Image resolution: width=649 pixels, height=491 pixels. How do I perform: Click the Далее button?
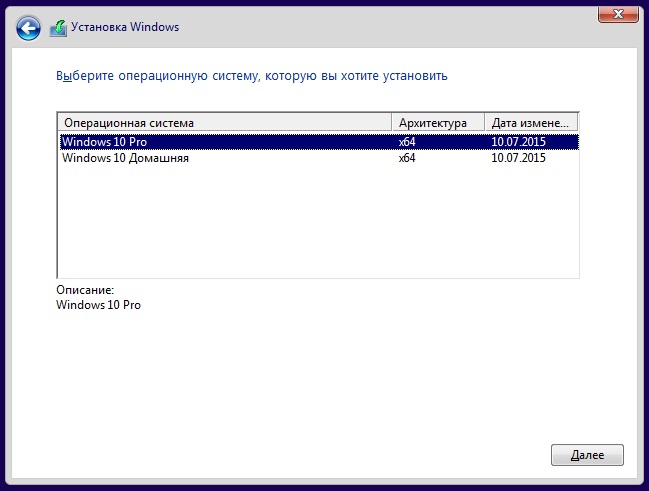point(587,455)
